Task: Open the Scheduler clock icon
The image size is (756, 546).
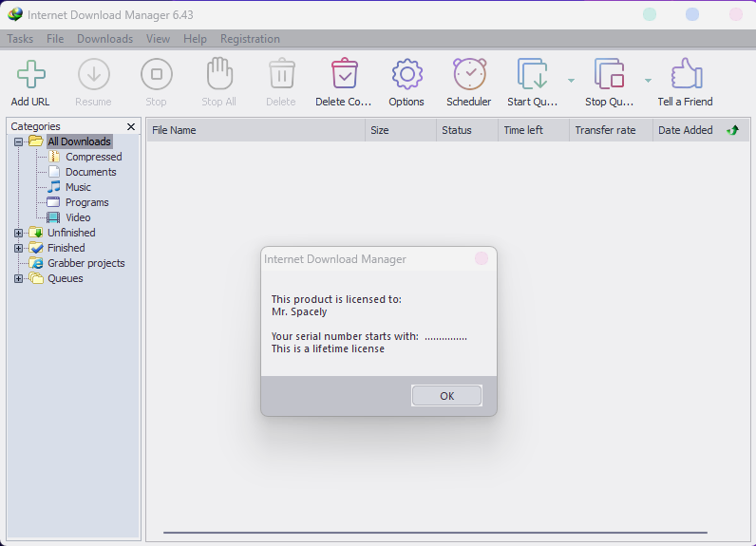Action: coord(469,74)
